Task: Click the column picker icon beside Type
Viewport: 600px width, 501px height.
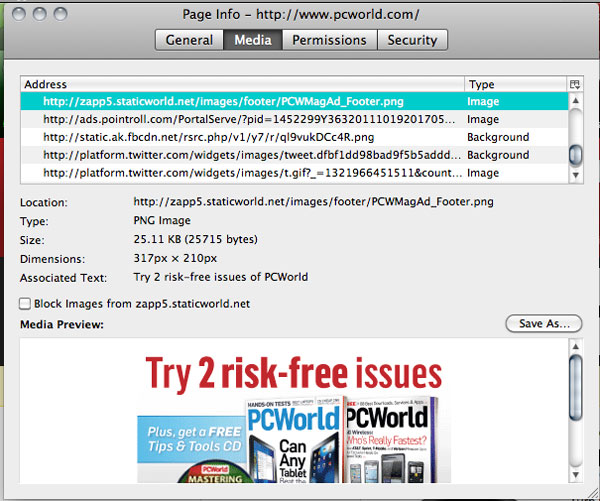Action: pyautogui.click(x=575, y=84)
